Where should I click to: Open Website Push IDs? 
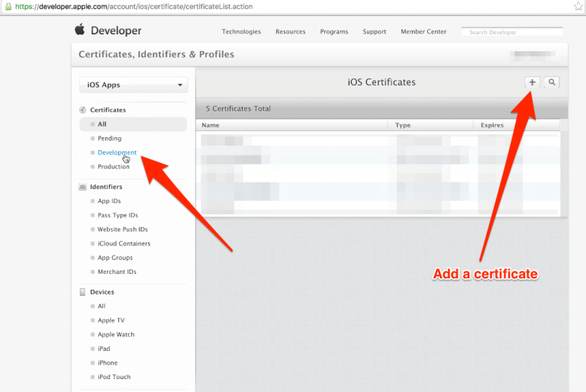tap(123, 230)
